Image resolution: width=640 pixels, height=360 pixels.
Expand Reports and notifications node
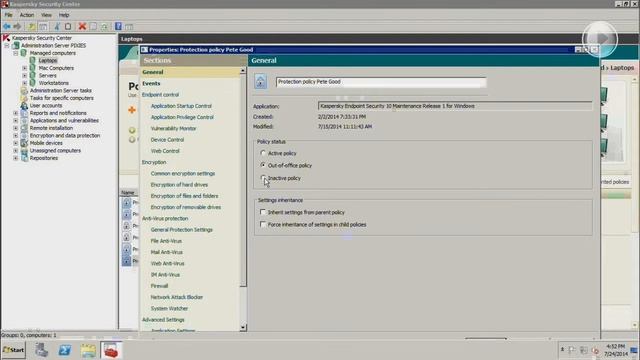tap(16, 113)
